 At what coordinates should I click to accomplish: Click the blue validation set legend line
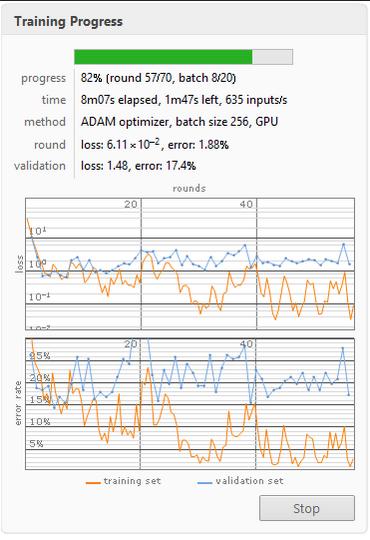pos(205,482)
